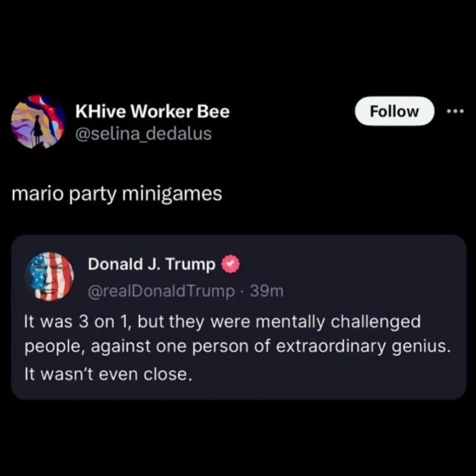Click the flag-themed avatar in quoted post
Image resolution: width=476 pixels, height=476 pixels.
49,276
